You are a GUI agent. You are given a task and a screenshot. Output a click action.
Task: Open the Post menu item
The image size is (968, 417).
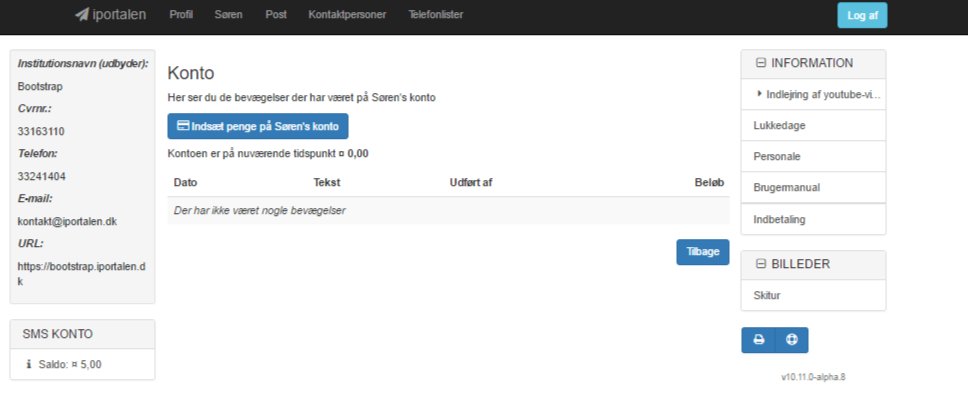coord(276,15)
